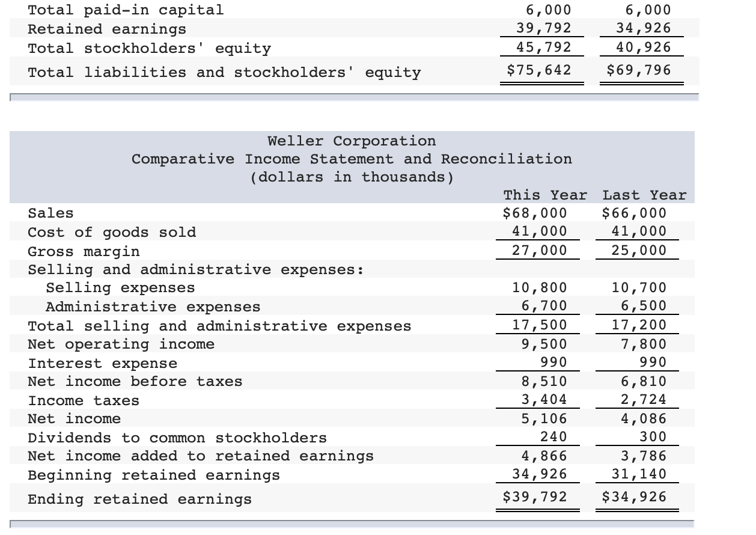Click the 6,810 pre-tax income value
The width and height of the screenshot is (756, 535).
[644, 381]
